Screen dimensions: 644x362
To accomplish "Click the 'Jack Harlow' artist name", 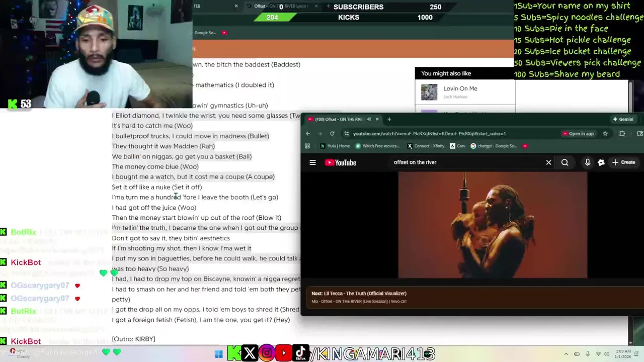I will click(x=455, y=97).
